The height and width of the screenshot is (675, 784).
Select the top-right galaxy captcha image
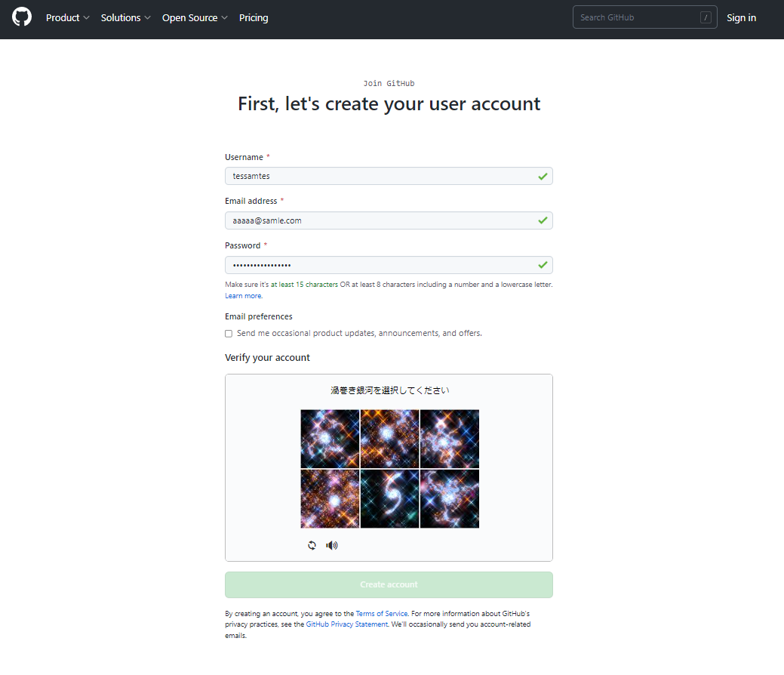450,439
